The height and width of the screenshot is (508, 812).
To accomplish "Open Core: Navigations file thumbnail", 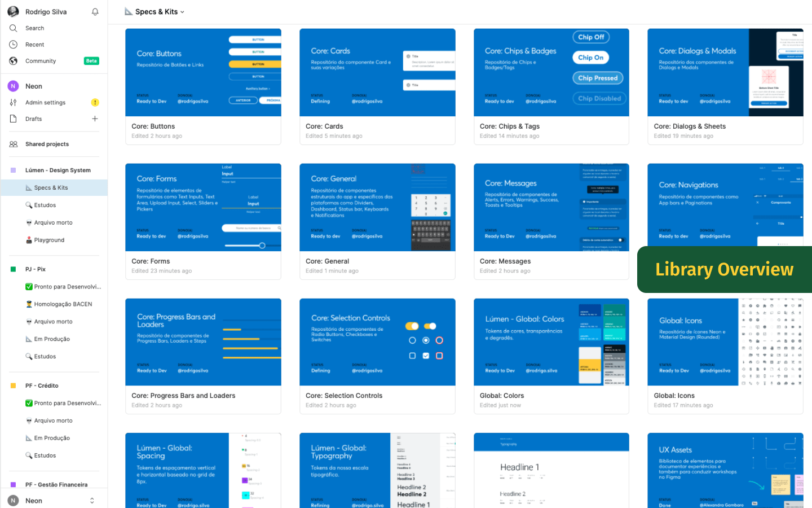I will [725, 205].
